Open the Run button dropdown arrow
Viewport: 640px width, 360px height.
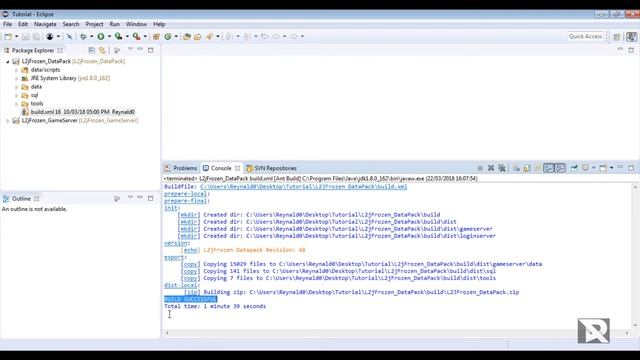tap(109, 36)
